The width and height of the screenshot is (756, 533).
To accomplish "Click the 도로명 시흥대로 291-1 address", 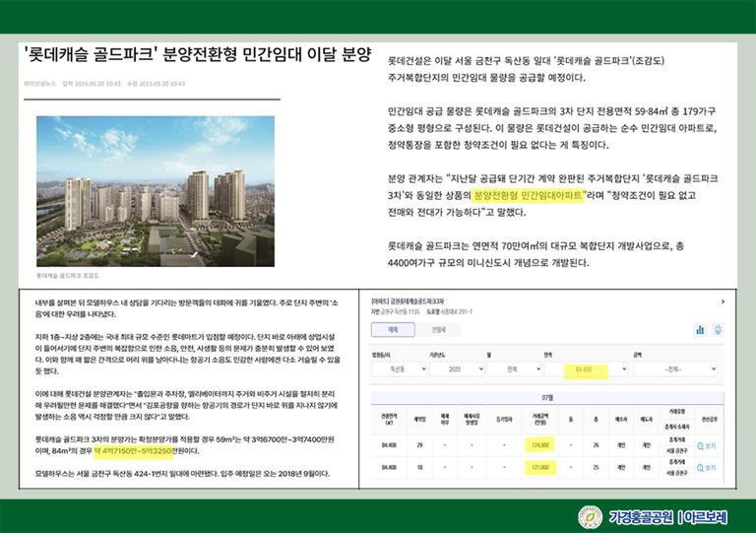I will pos(449,311).
